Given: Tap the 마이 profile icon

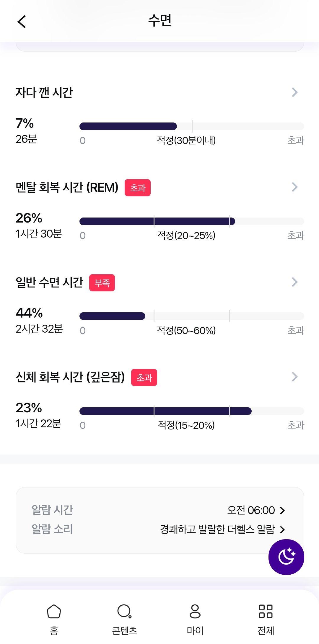Looking at the screenshot, I should point(195,611).
